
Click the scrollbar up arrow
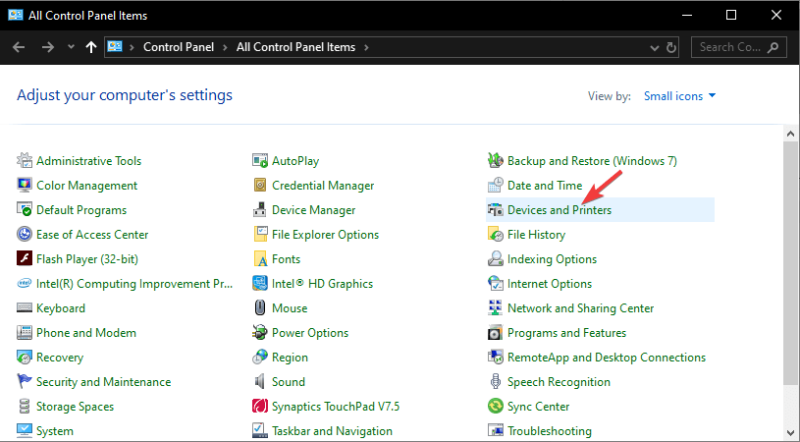coord(791,134)
